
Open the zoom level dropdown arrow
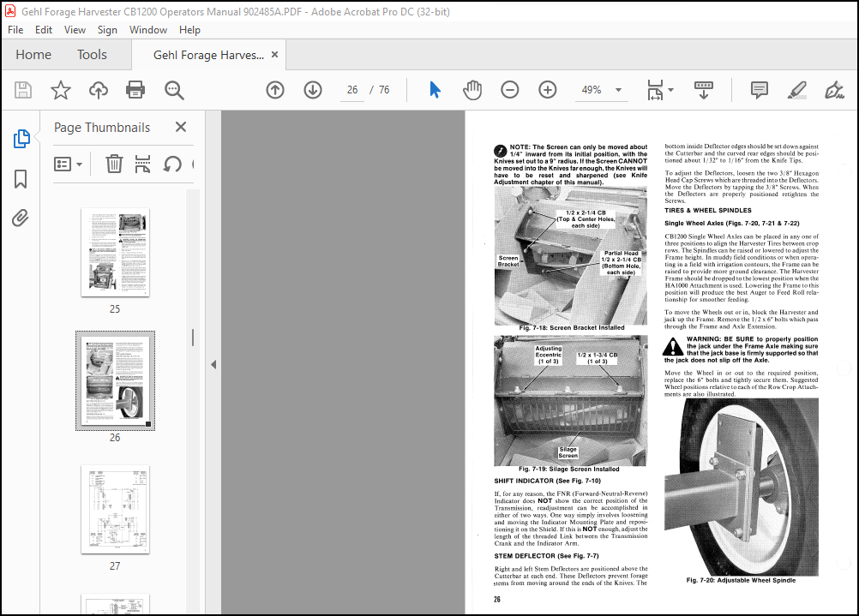point(618,90)
